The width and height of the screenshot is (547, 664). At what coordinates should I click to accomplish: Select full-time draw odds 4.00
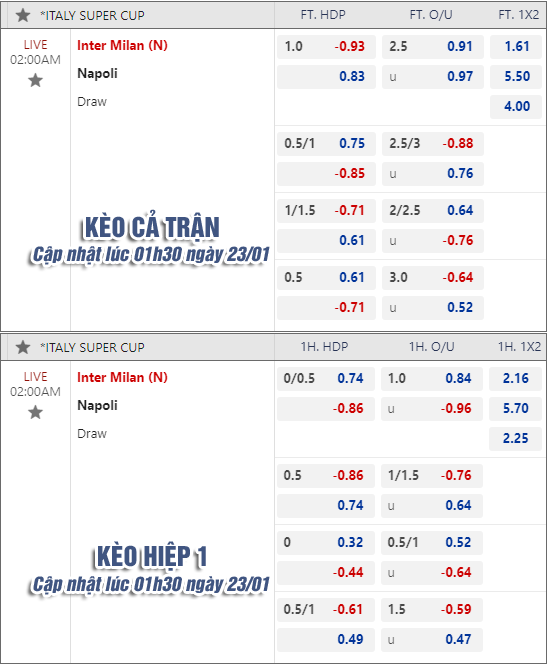click(516, 106)
